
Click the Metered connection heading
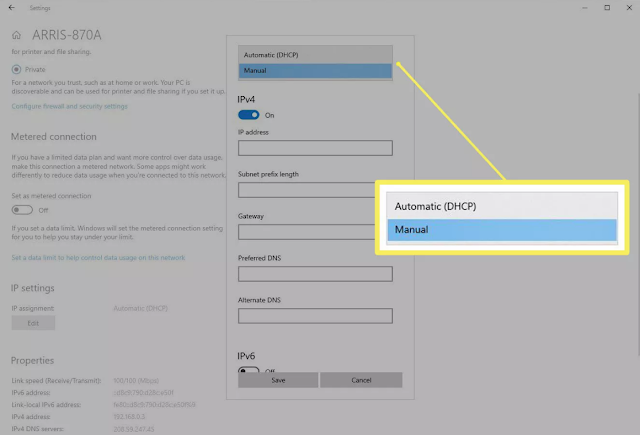point(54,137)
